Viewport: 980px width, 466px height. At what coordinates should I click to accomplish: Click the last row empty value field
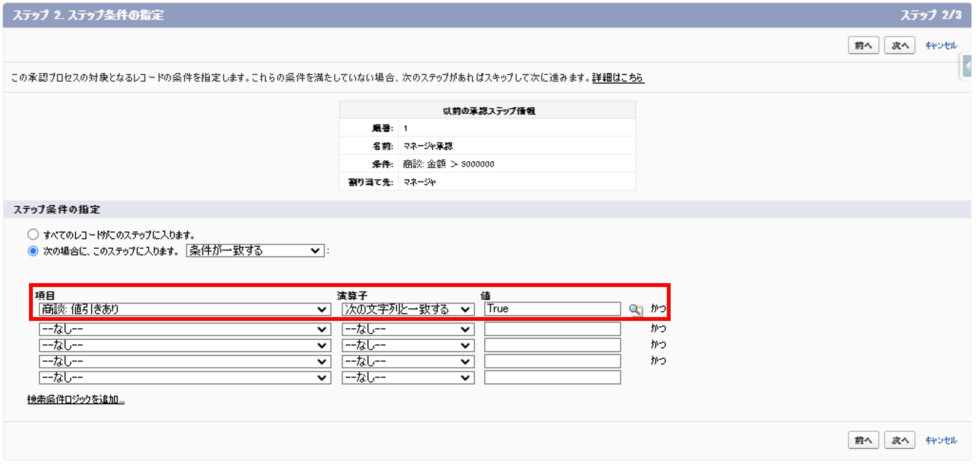[x=552, y=378]
